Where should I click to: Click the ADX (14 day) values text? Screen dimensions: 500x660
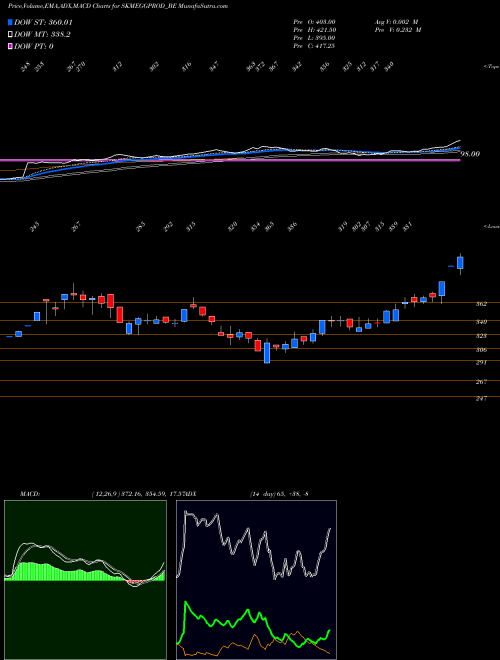[x=279, y=494]
